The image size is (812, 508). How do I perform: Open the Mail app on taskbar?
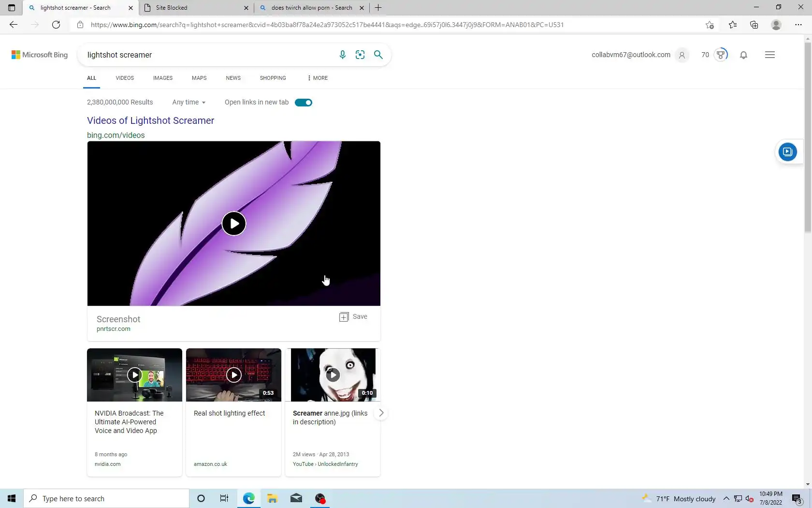pos(296,498)
